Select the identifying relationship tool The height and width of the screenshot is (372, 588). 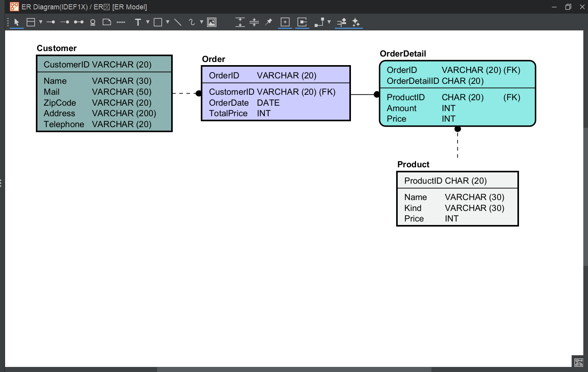click(51, 22)
